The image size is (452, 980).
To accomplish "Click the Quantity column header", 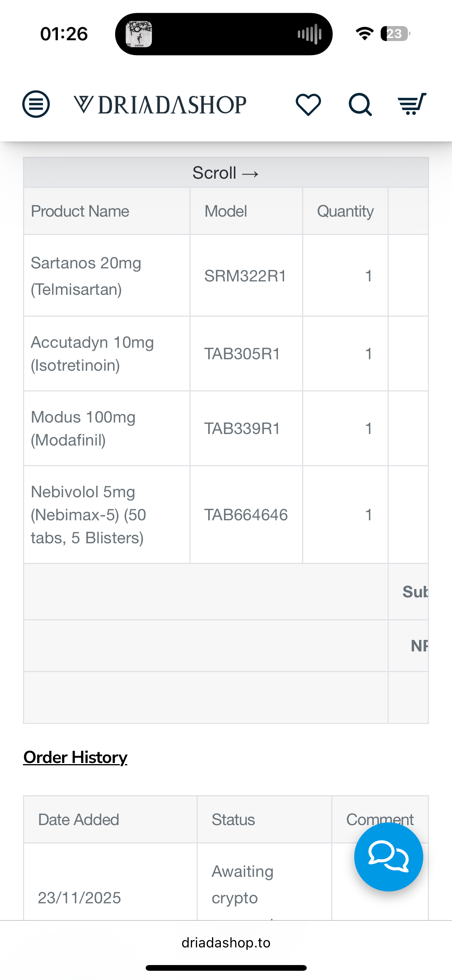I will click(345, 211).
